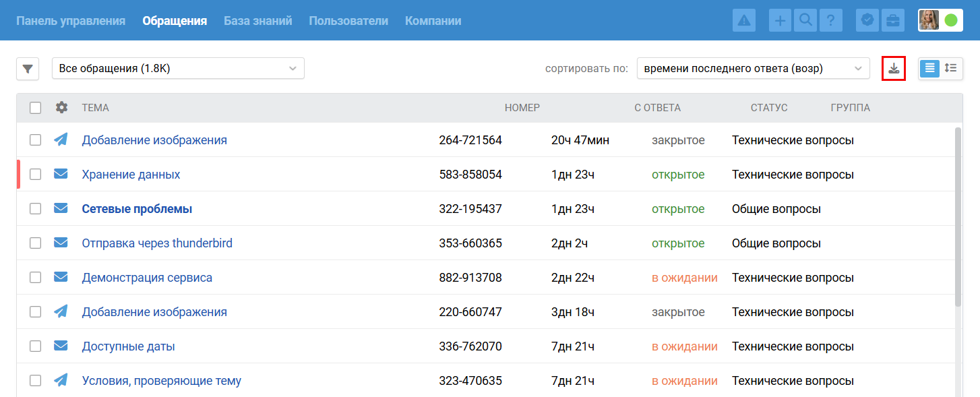The height and width of the screenshot is (397, 980).
Task: Click the download export icon
Action: pos(893,69)
